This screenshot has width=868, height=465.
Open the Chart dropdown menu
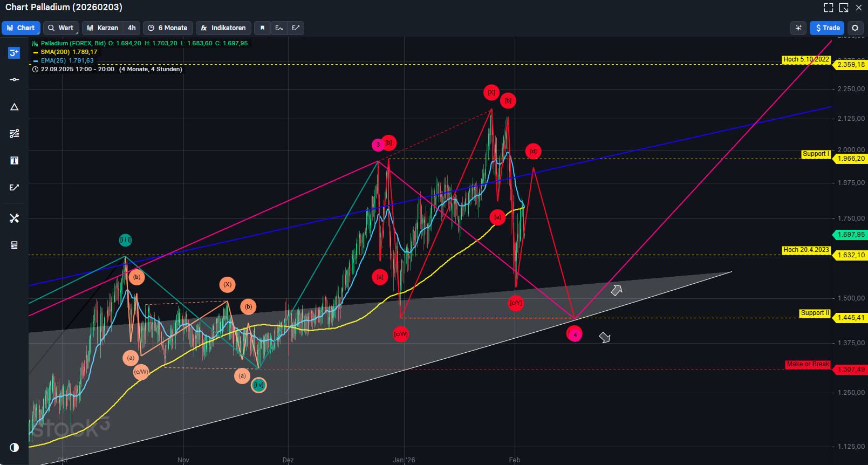[x=21, y=28]
